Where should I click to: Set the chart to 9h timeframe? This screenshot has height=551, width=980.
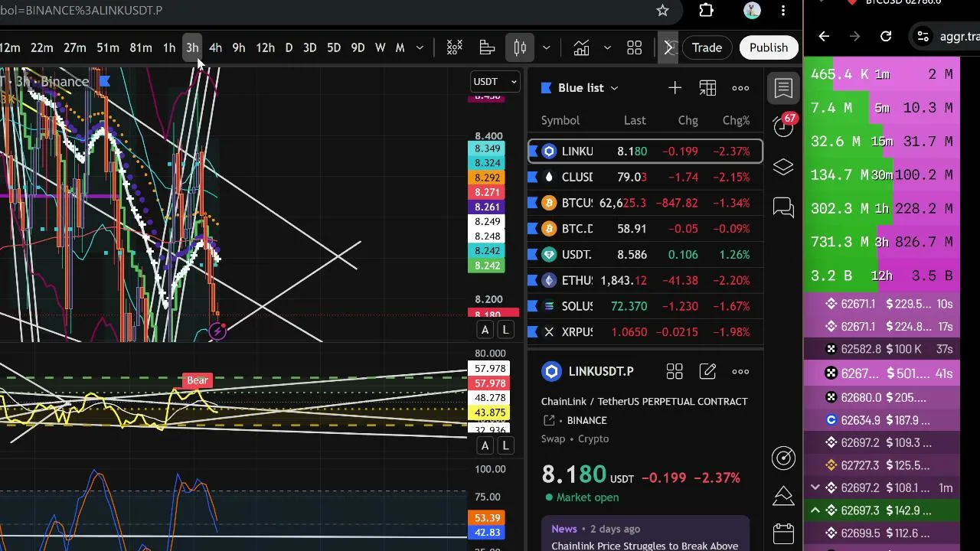point(239,48)
